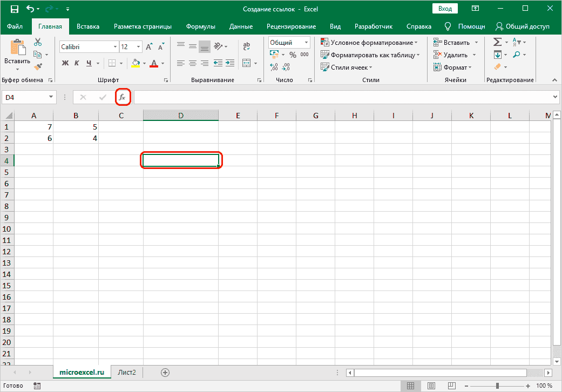This screenshot has height=392, width=562.
Task: Select the Format Painter brush
Action: point(38,67)
